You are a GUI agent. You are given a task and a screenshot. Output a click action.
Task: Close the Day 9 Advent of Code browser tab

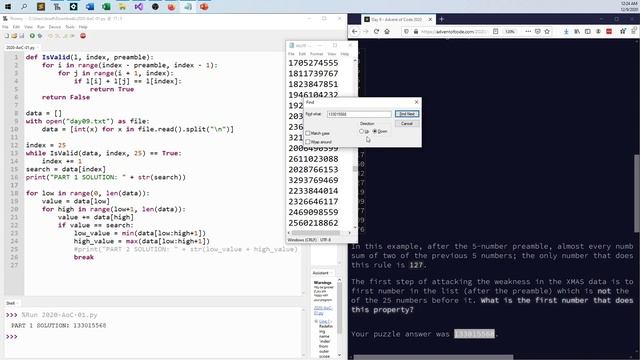tap(430, 19)
